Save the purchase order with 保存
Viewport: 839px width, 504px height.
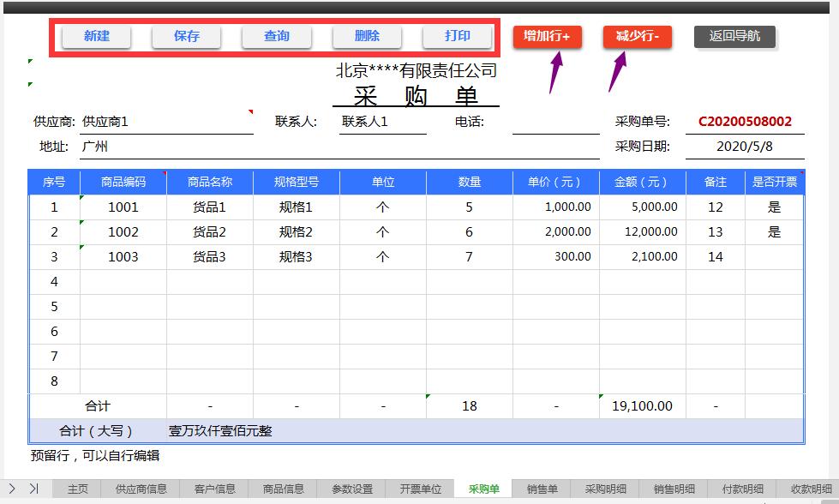click(186, 36)
